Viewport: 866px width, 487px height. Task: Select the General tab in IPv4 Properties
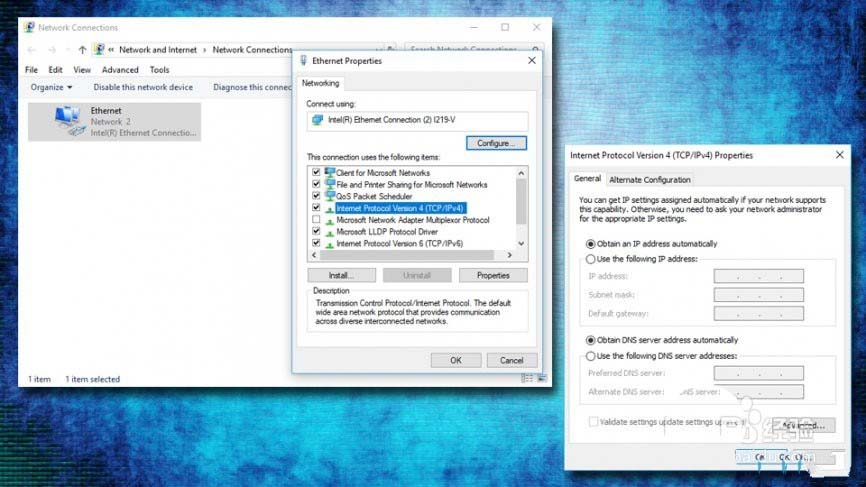(587, 179)
